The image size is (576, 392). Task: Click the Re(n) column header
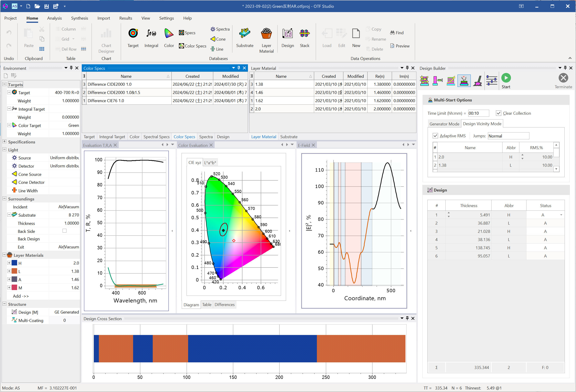(379, 76)
